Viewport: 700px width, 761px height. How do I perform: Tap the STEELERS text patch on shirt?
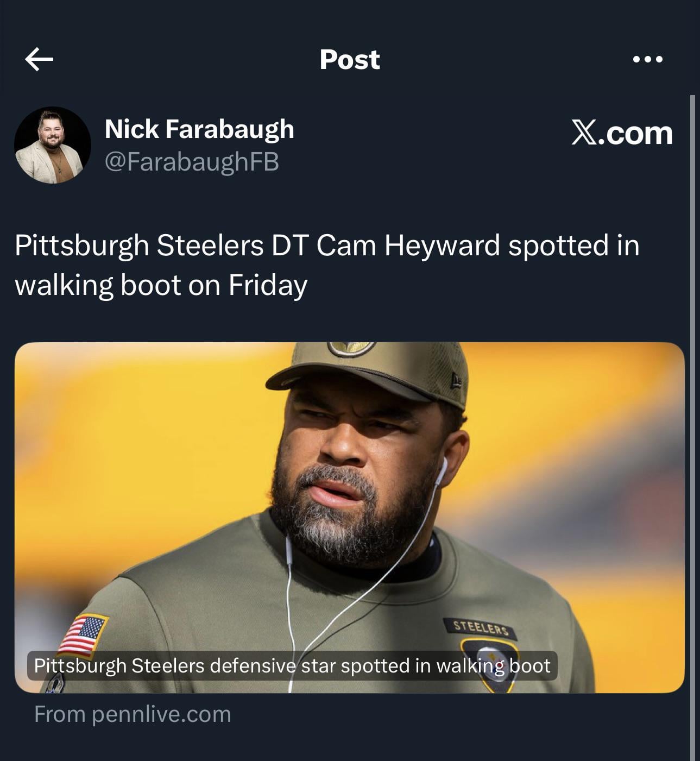click(x=481, y=627)
